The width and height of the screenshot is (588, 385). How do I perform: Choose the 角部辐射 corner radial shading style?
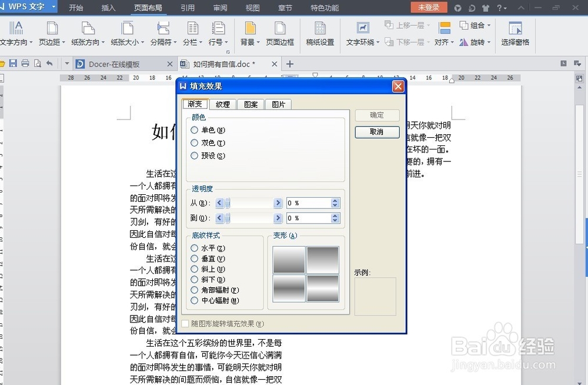pos(195,290)
